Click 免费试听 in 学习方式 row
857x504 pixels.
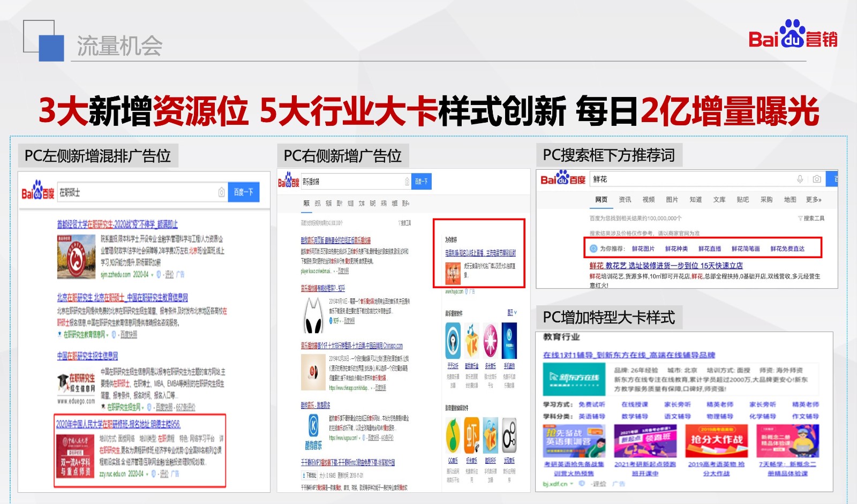tap(592, 404)
